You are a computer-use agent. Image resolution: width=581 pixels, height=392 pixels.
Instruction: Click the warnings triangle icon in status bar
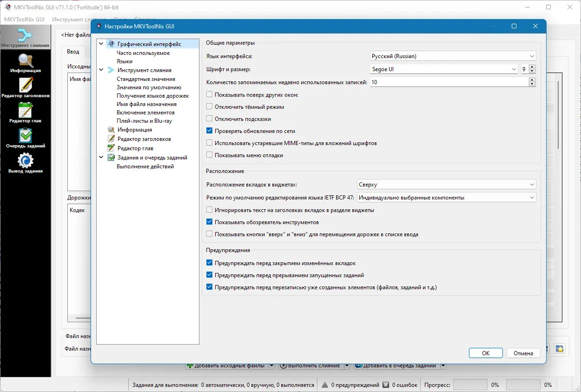[x=325, y=385]
